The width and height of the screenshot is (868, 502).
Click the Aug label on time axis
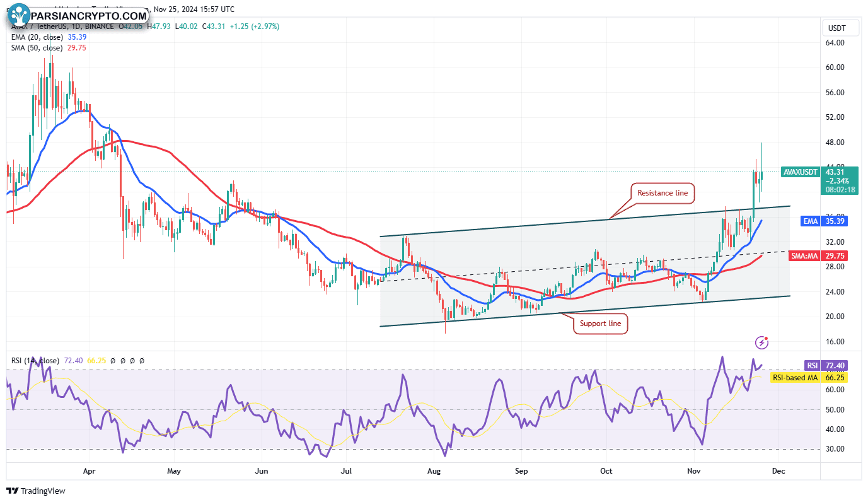pyautogui.click(x=434, y=470)
